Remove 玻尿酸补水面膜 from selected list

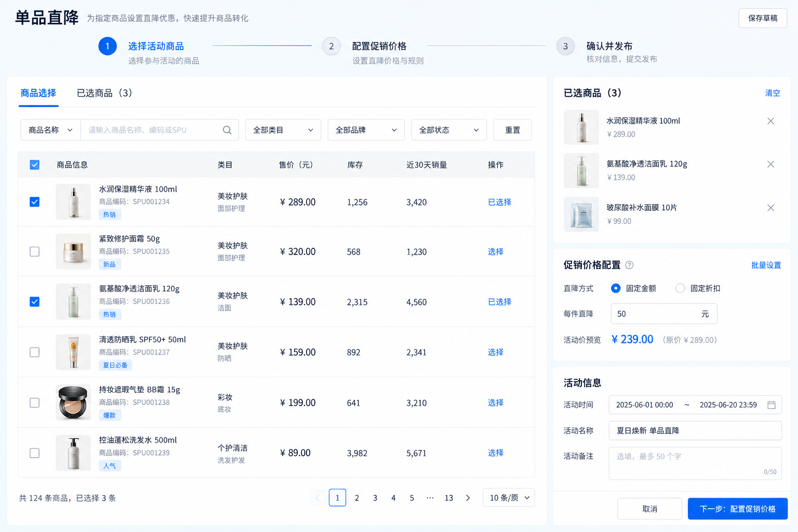point(770,208)
